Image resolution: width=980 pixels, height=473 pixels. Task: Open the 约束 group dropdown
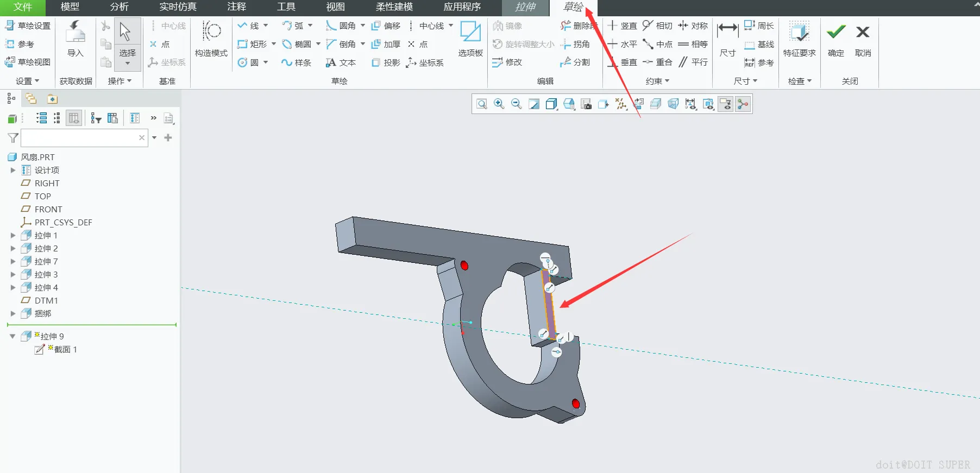tap(657, 81)
